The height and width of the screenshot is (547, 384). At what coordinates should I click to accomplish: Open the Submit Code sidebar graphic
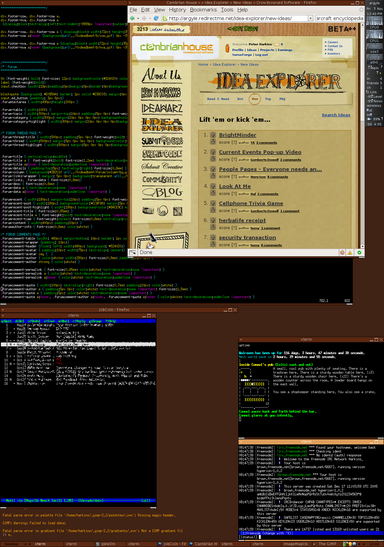point(162,154)
